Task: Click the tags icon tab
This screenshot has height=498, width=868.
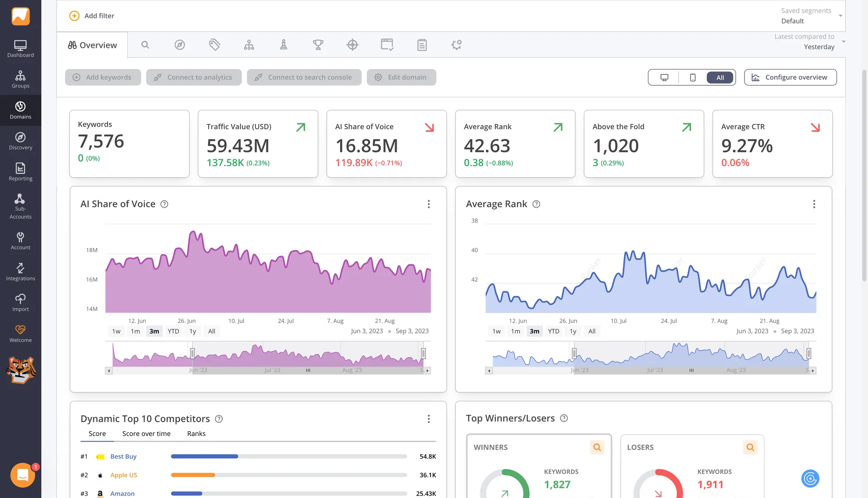Action: 214,45
